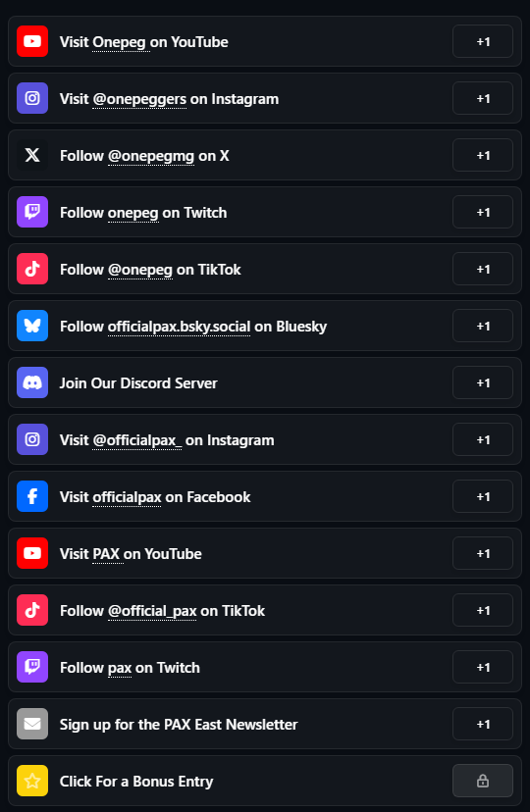This screenshot has height=812, width=530.
Task: Click the Instagram icon for @onepeggers
Action: tap(32, 98)
